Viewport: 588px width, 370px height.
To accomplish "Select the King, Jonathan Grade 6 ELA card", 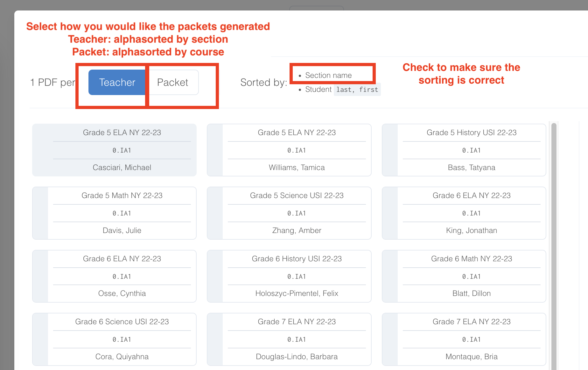I will (464, 213).
